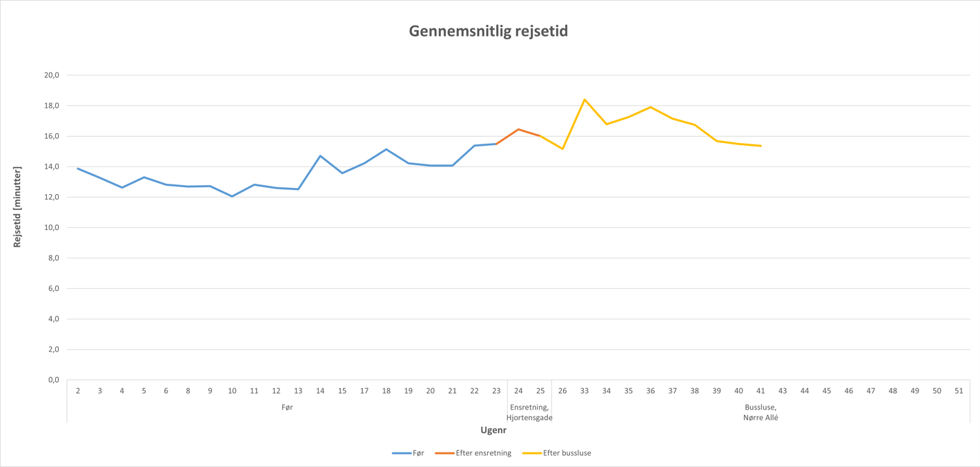Click the "Bussluse, Nørre Allé" category group label
Viewport: 980px width, 467px height.
tap(761, 412)
